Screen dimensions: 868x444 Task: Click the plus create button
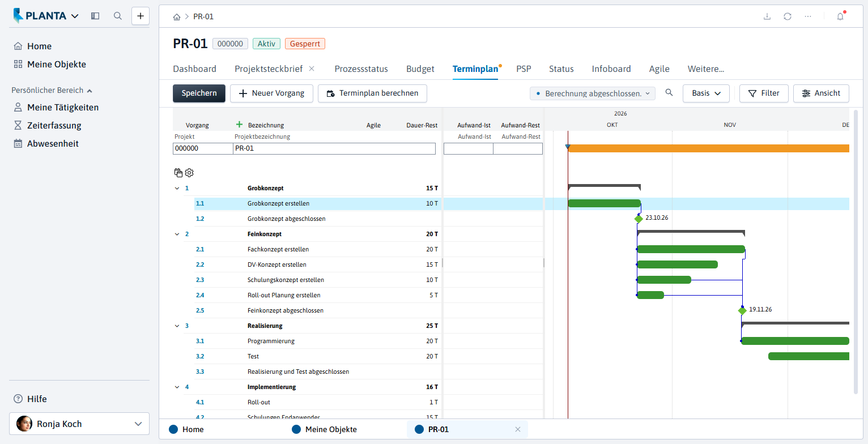(x=141, y=16)
